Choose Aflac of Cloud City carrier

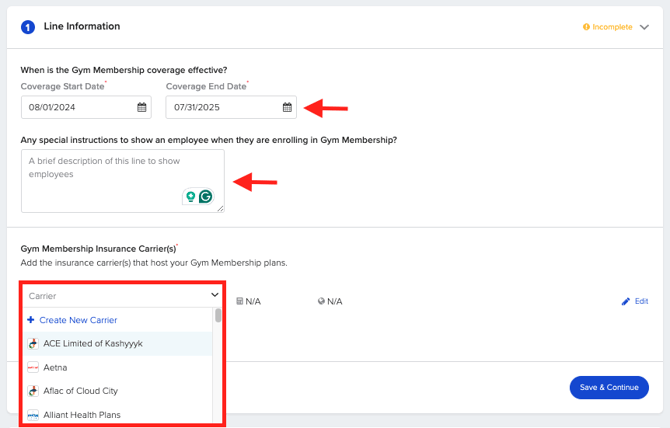point(80,391)
